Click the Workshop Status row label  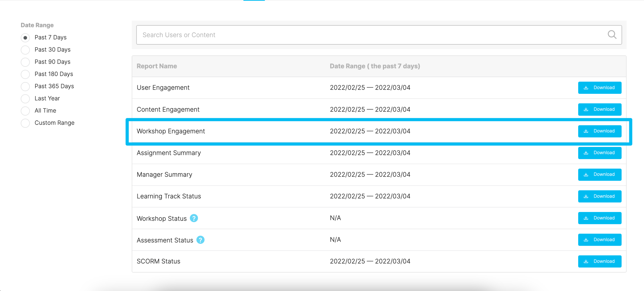(162, 218)
